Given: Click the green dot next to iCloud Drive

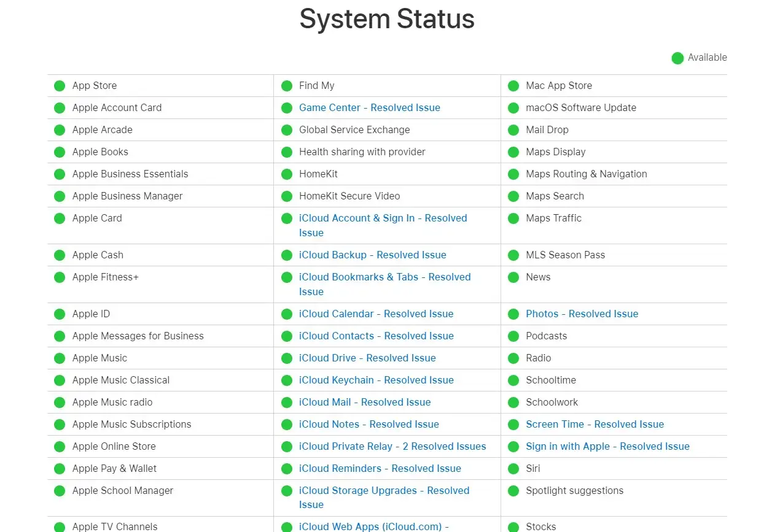Looking at the screenshot, I should point(287,358).
